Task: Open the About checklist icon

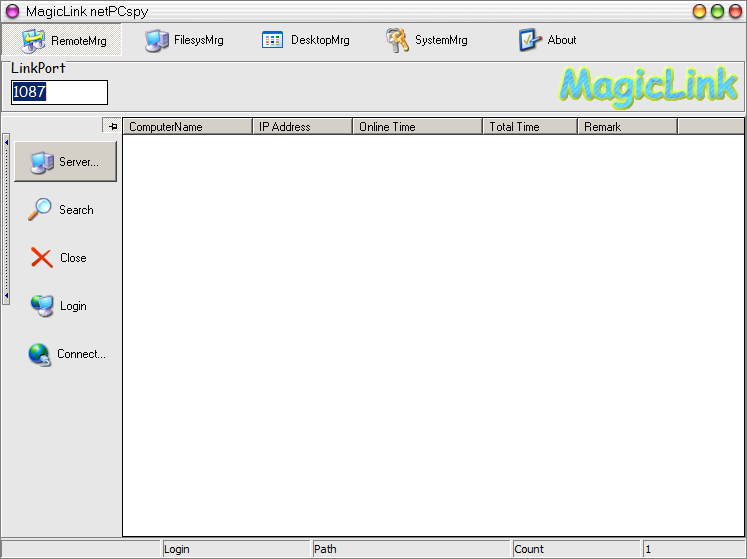Action: pos(529,40)
